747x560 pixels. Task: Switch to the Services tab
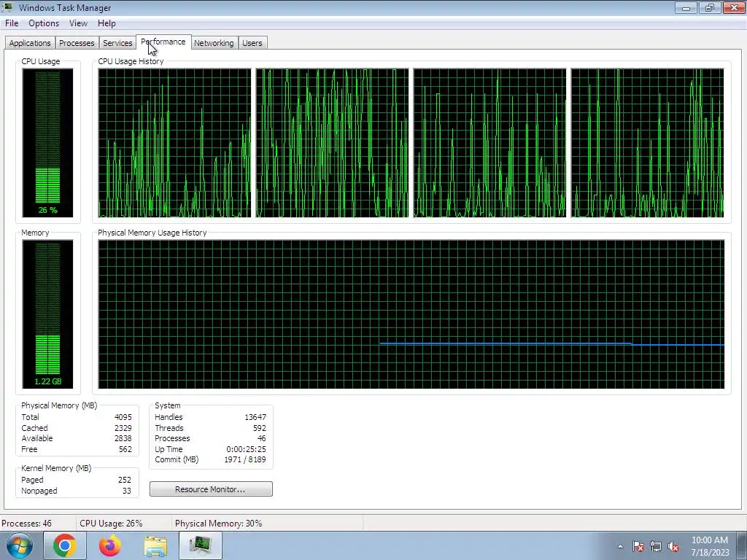click(117, 43)
